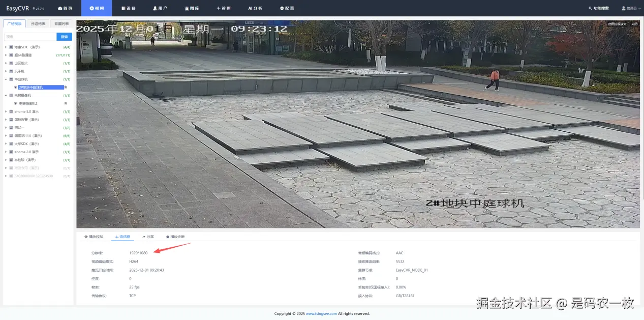644x320 pixels.
Task: Click the 超64路通道 device group icon
Action: coord(11,55)
